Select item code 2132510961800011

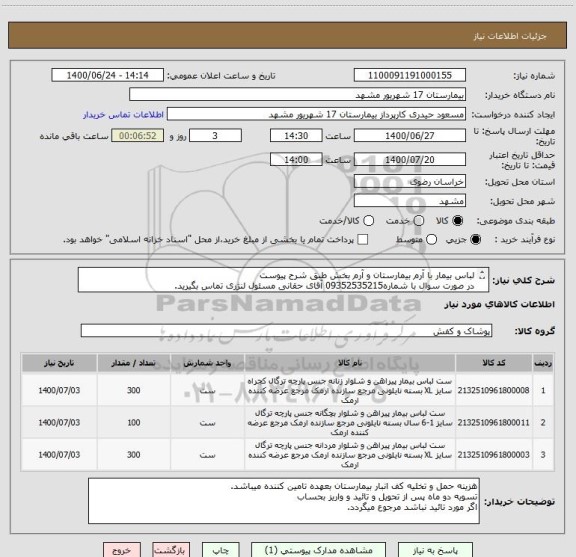[x=493, y=423]
